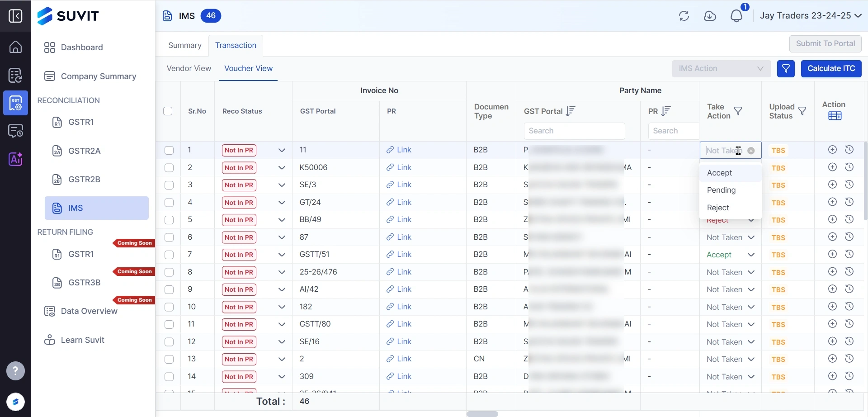Open the IMS Action dropdown
868x417 pixels.
point(721,69)
